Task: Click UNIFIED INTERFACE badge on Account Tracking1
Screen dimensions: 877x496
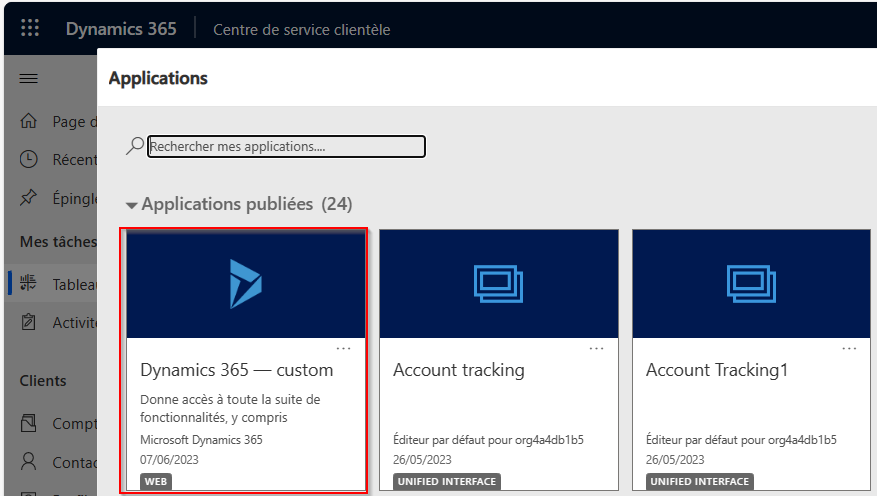Action: tap(699, 481)
